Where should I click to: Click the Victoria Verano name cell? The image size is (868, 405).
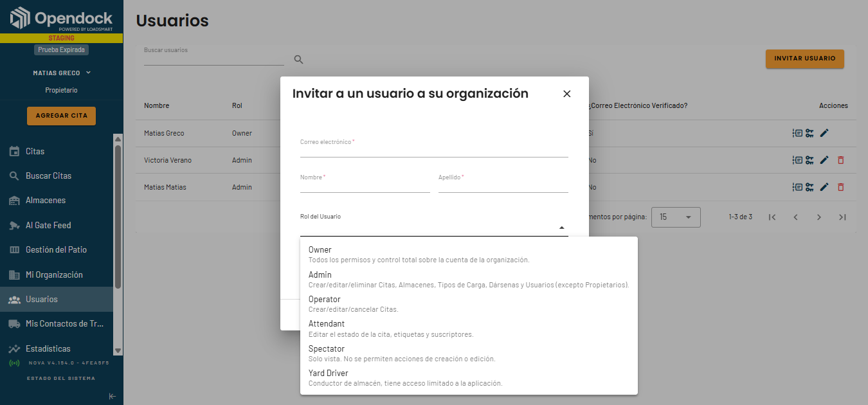coord(168,160)
